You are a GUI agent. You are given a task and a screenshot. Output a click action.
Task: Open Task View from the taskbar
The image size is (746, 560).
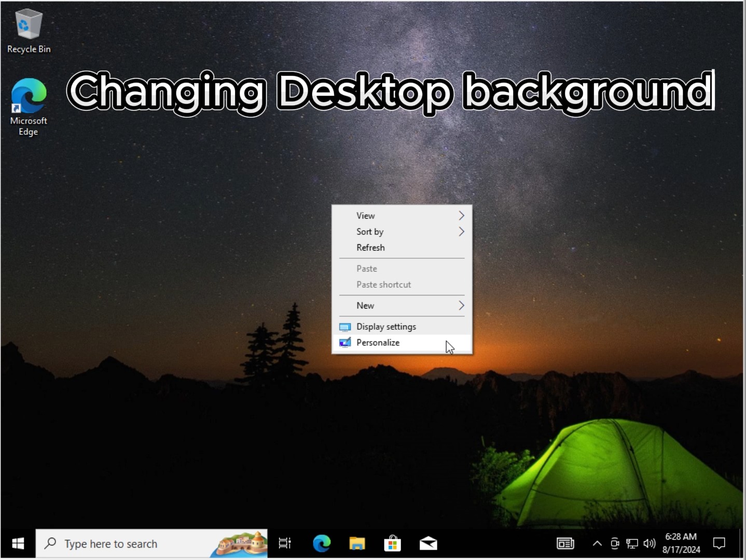(285, 543)
